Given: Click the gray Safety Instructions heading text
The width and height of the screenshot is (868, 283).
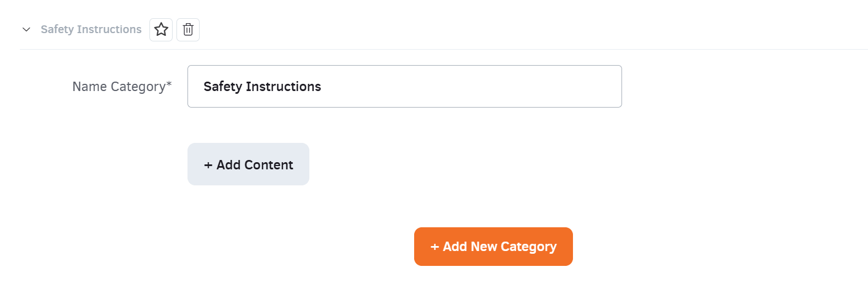Looking at the screenshot, I should point(91,29).
